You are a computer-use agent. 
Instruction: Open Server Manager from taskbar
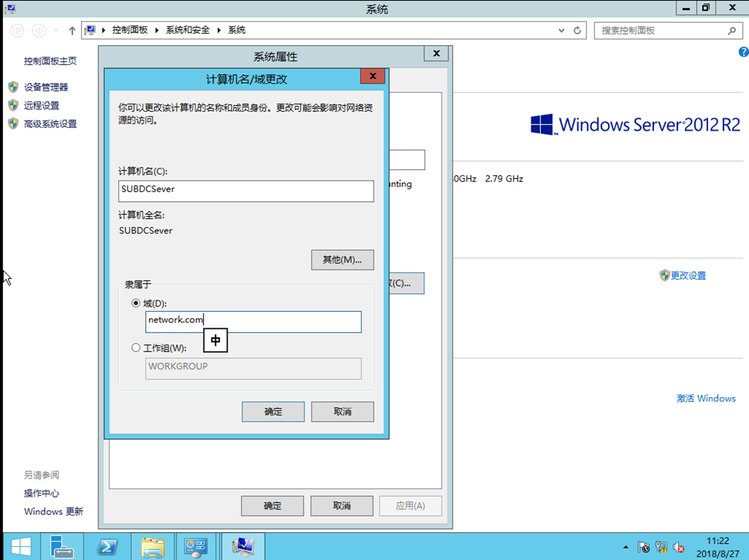click(x=62, y=546)
